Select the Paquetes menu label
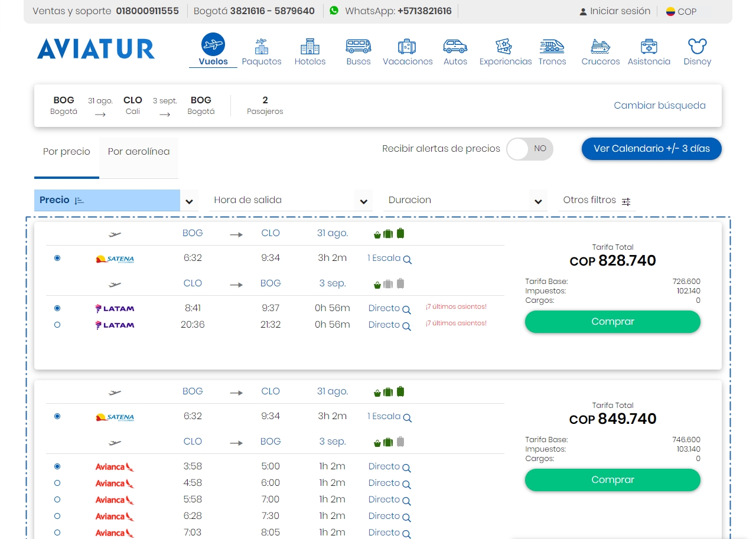The height and width of the screenshot is (539, 756). [262, 61]
